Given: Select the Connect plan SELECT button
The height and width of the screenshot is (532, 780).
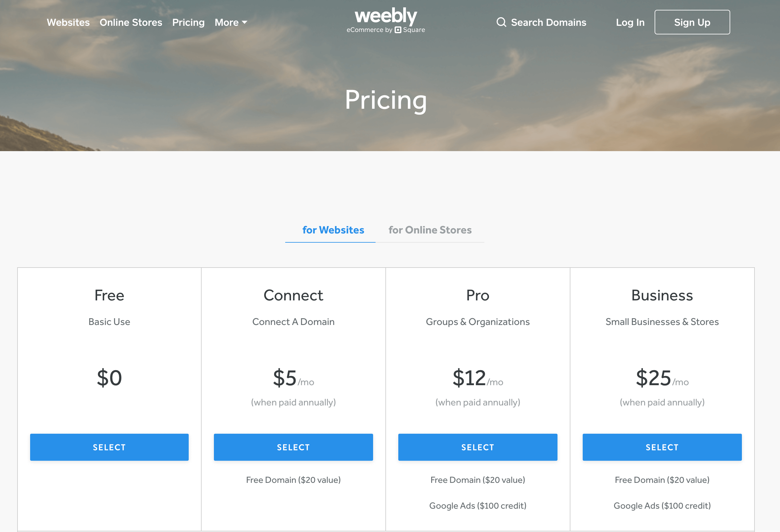Looking at the screenshot, I should (x=293, y=447).
